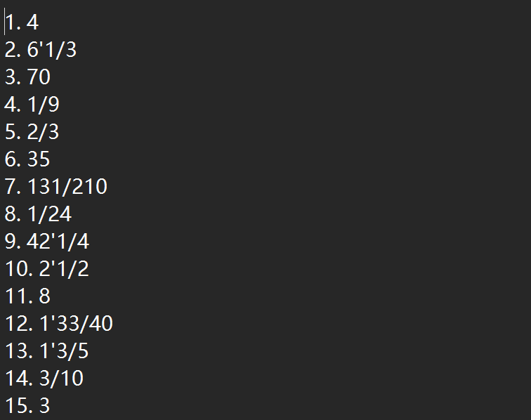531x420 pixels.
Task: Select the text 70 on line 3
Action: (39, 77)
